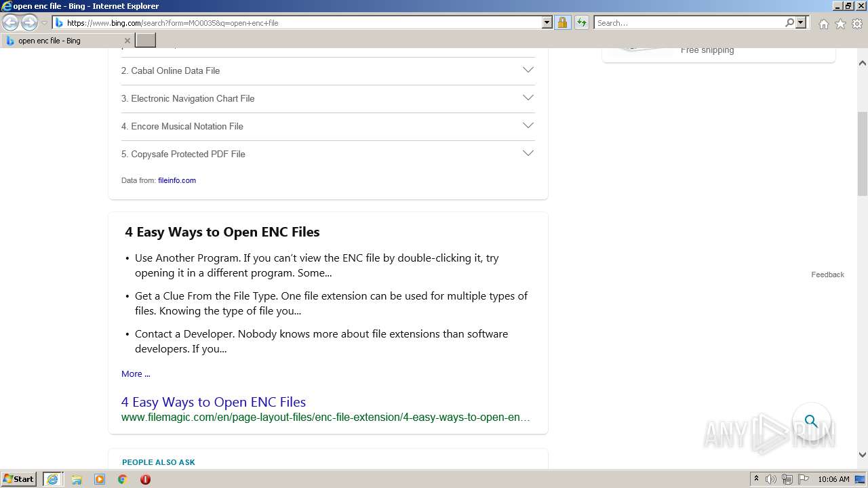Click the floating search magnifier button

click(811, 421)
